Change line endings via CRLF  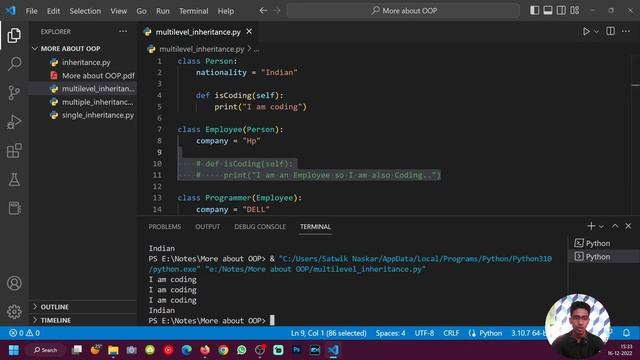point(451,333)
